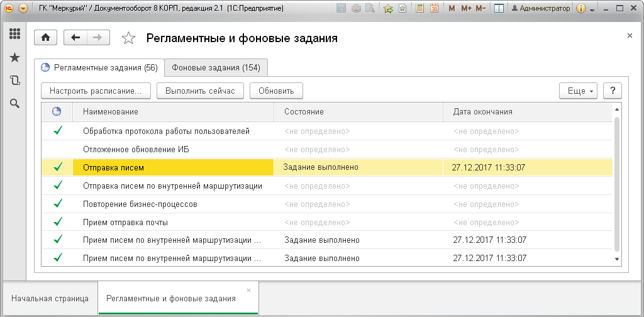The image size is (644, 317).
Task: Select row Повторение бизнес-процессов
Action: click(x=327, y=204)
